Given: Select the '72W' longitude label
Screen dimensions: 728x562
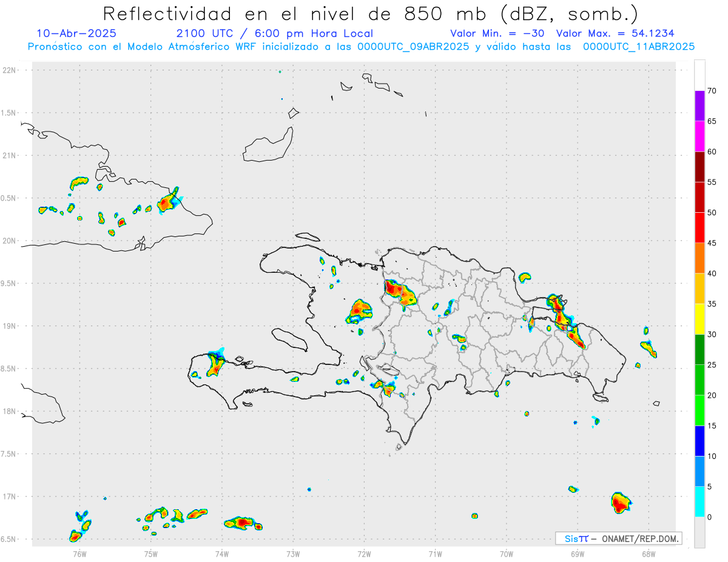Looking at the screenshot, I should point(364,554).
